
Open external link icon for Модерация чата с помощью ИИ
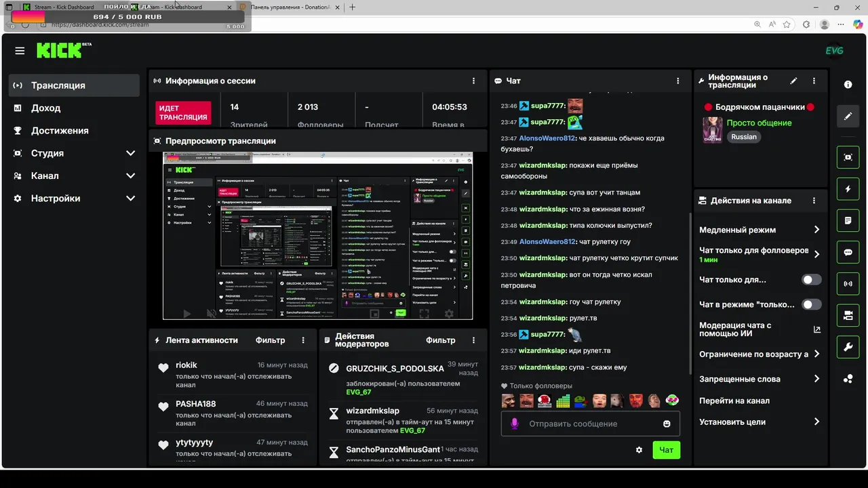click(816, 329)
